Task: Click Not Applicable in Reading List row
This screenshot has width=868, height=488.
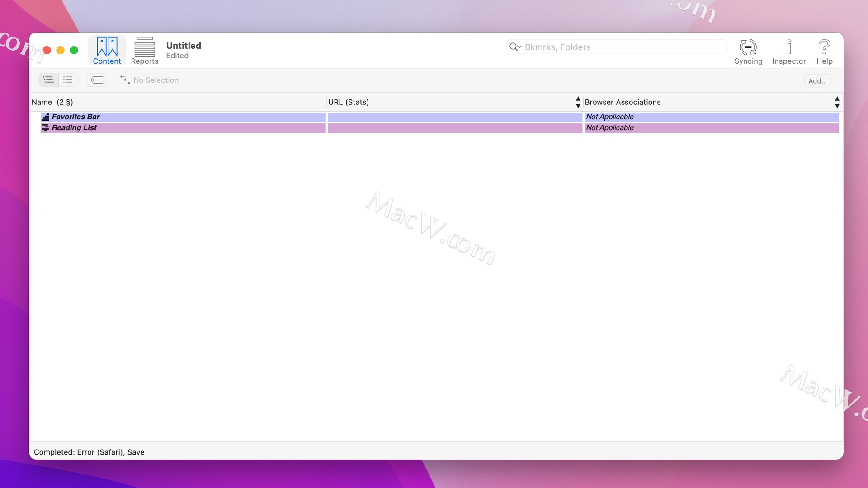Action: pos(609,128)
